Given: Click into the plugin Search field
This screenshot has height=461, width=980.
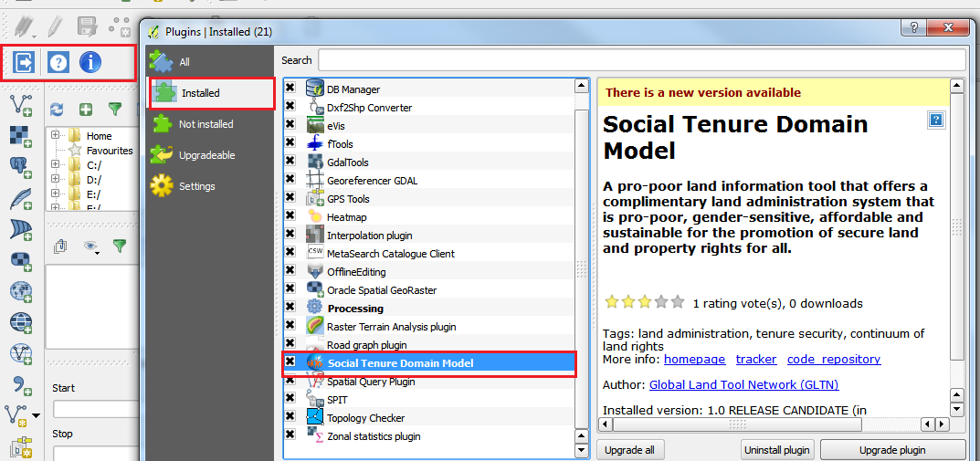Looking at the screenshot, I should [642, 60].
